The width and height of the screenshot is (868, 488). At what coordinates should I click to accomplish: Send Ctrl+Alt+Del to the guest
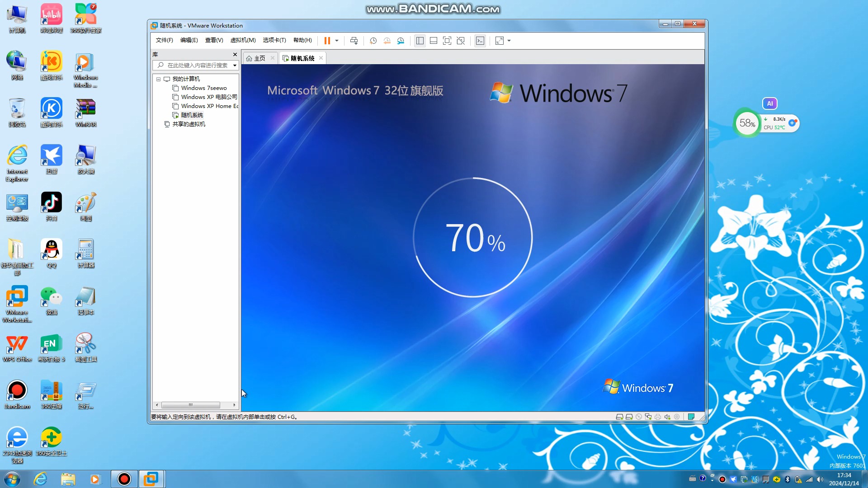coord(355,41)
